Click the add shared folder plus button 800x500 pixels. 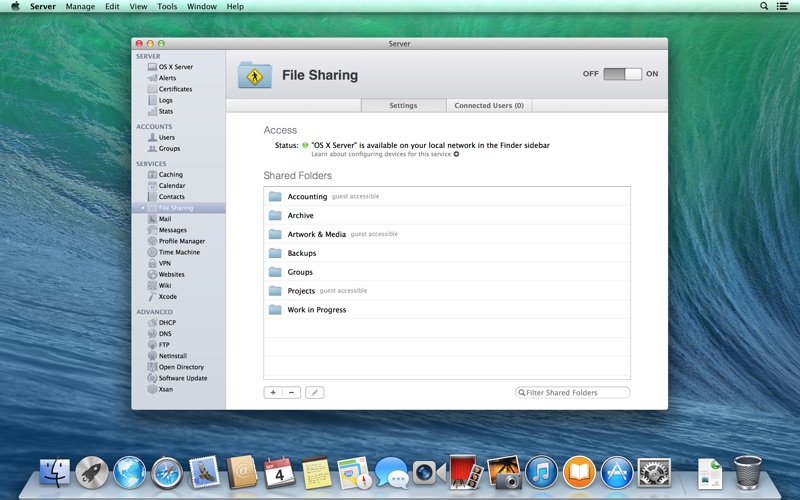pos(273,393)
